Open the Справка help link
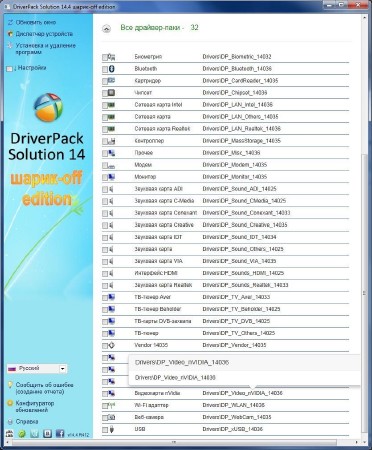 27,422
